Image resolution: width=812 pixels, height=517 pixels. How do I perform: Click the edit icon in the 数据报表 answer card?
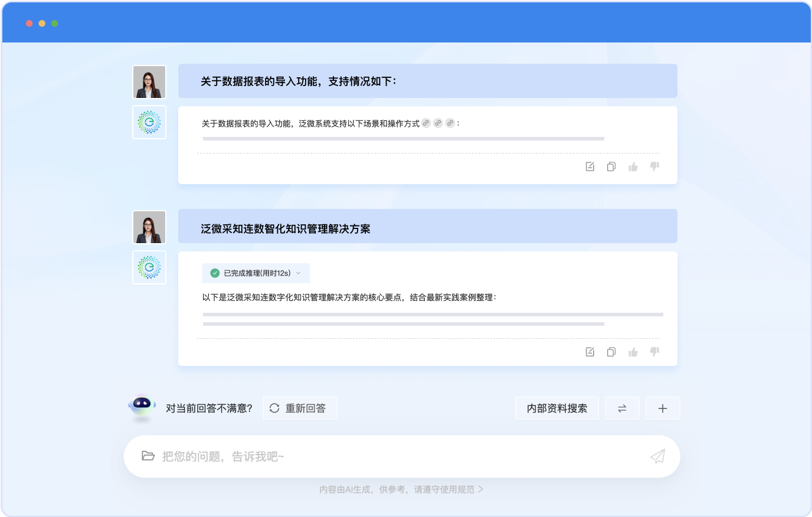590,166
